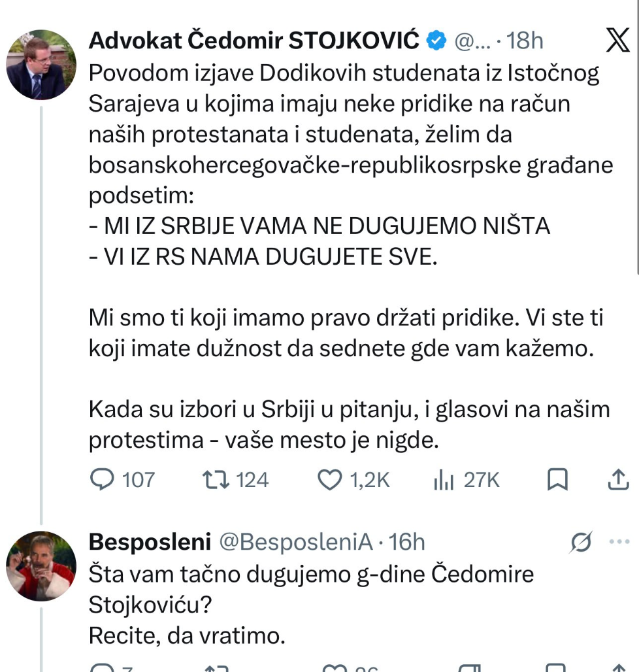View analytics showing 27K views

coord(467,480)
